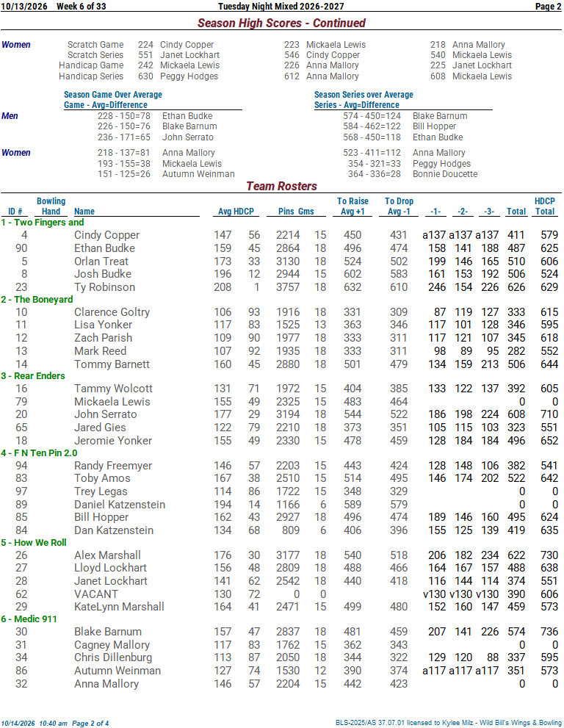This screenshot has width=564, height=728.
Task: Click Alex Marshall's HDCP total 730
Action: tap(549, 555)
